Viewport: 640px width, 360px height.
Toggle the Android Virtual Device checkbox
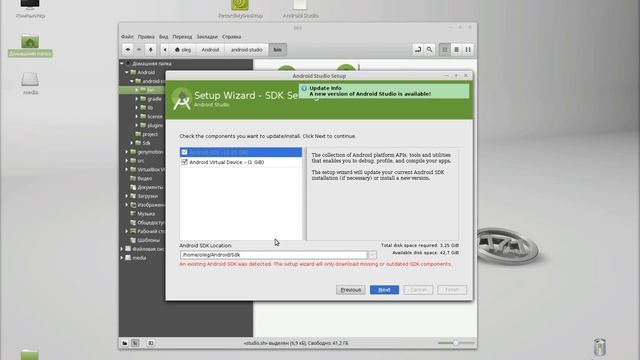pos(184,162)
